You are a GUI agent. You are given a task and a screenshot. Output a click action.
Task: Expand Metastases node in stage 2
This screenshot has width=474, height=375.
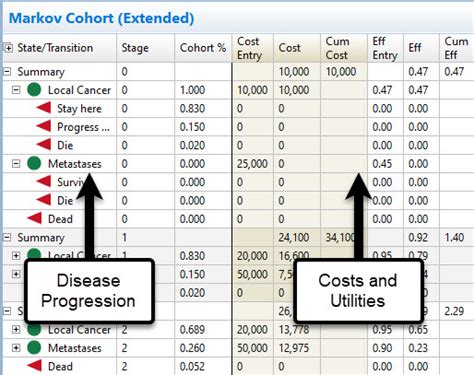coord(16,348)
